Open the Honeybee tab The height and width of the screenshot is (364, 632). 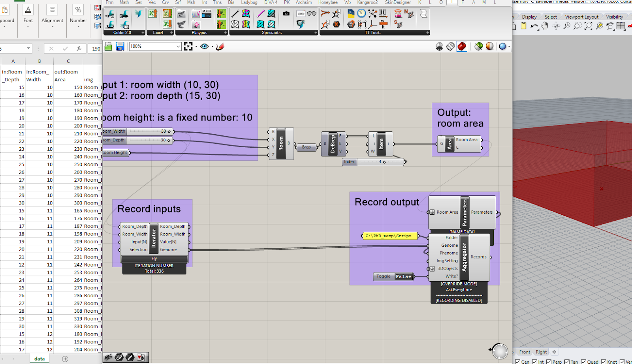point(328,2)
